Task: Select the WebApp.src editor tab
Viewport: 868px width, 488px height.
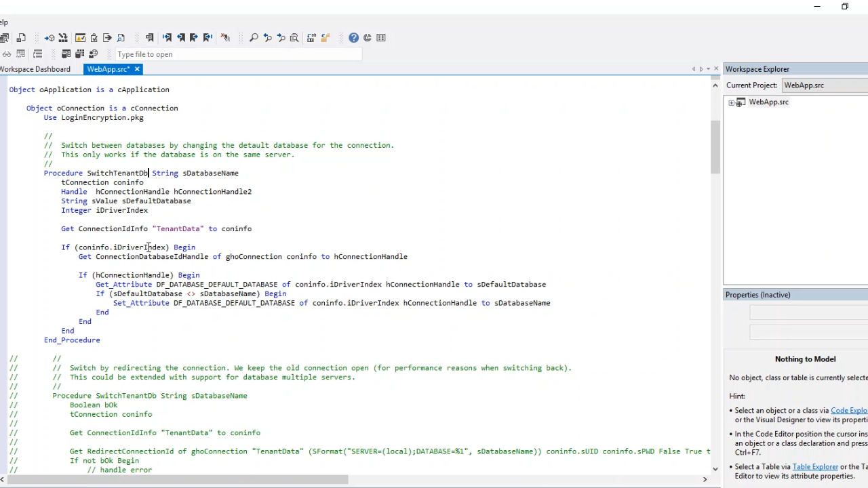Action: click(107, 69)
